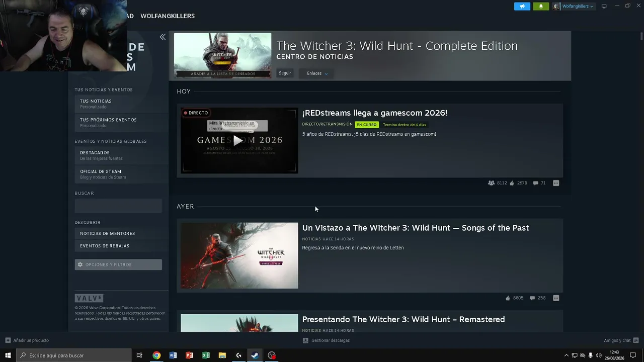Open File Explorer from the taskbar
The height and width of the screenshot is (362, 644).
222,355
